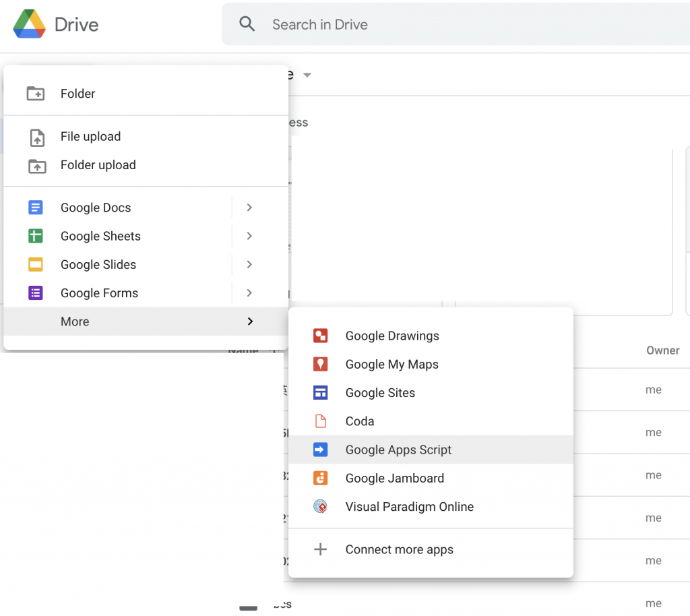
Task: Click the new Folder icon
Action: tap(36, 94)
